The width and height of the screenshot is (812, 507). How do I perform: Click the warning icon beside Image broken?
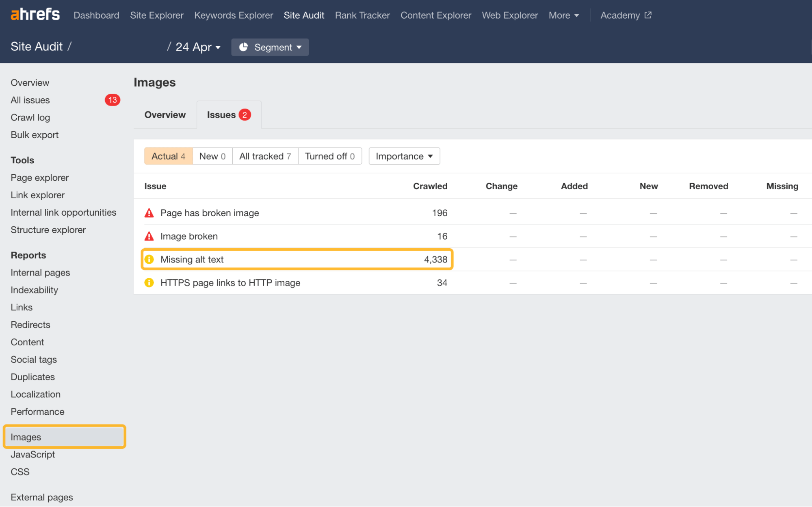pyautogui.click(x=149, y=236)
